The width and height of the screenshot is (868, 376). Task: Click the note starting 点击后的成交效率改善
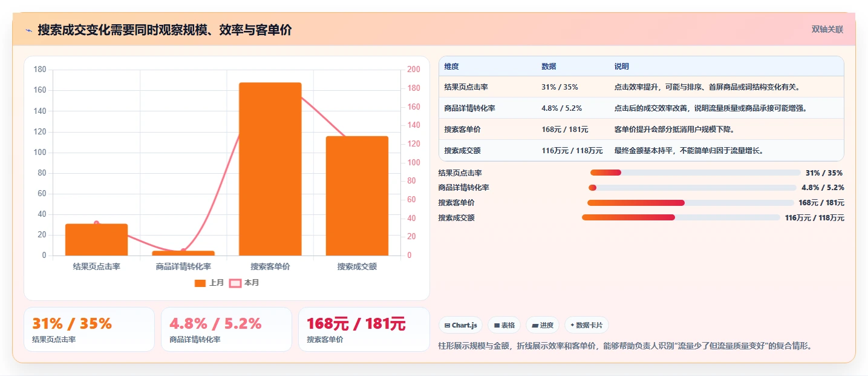tap(711, 108)
